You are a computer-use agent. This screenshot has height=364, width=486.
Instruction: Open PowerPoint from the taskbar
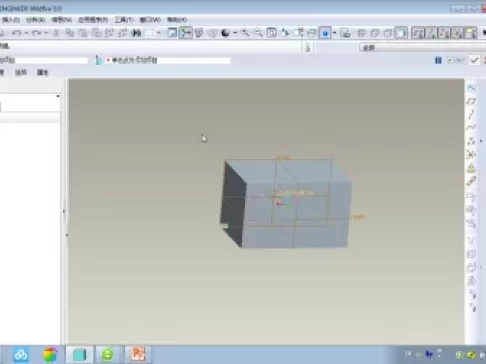tap(138, 354)
